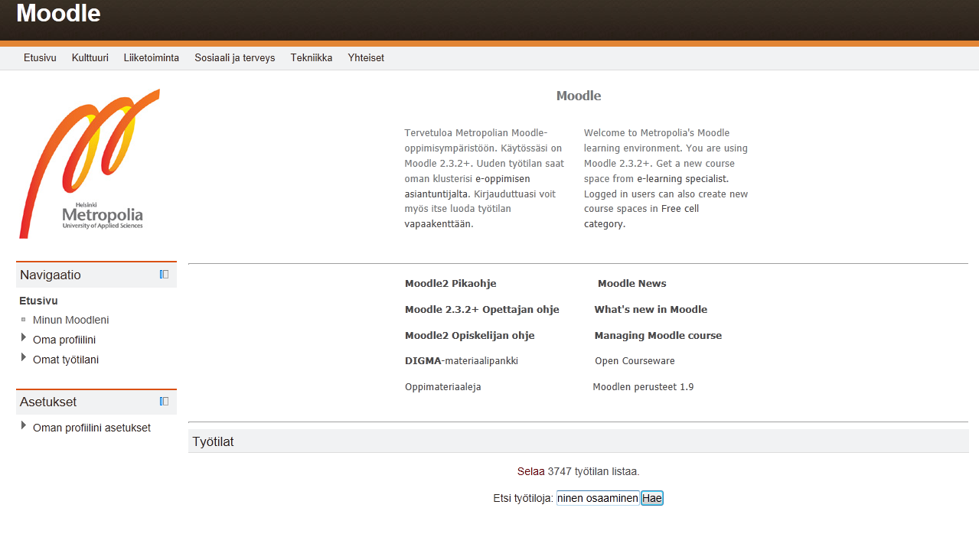Click the Omat työtilani label

coord(66,360)
